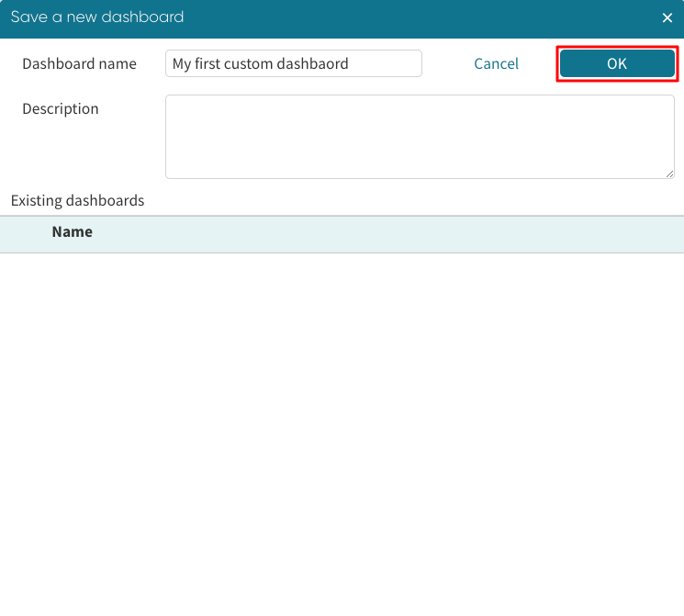Image resolution: width=684 pixels, height=616 pixels.
Task: Click empty title bar area beside the title
Action: click(x=413, y=17)
